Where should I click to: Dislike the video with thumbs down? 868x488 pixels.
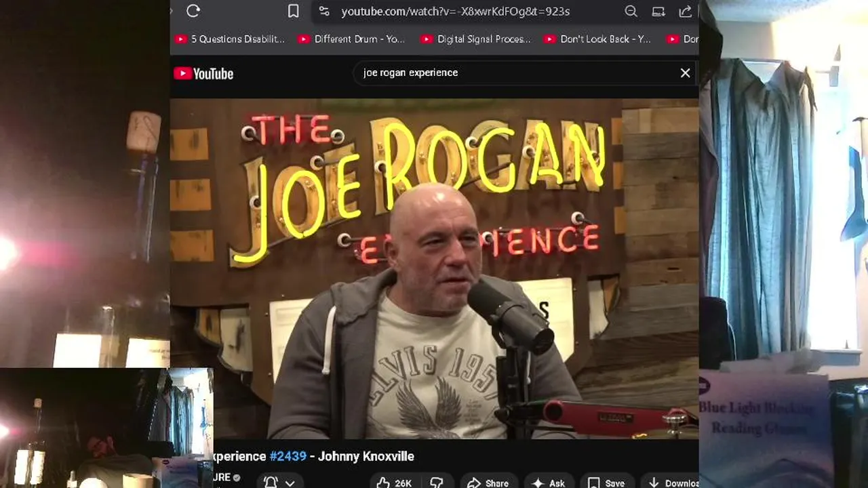tap(437, 483)
